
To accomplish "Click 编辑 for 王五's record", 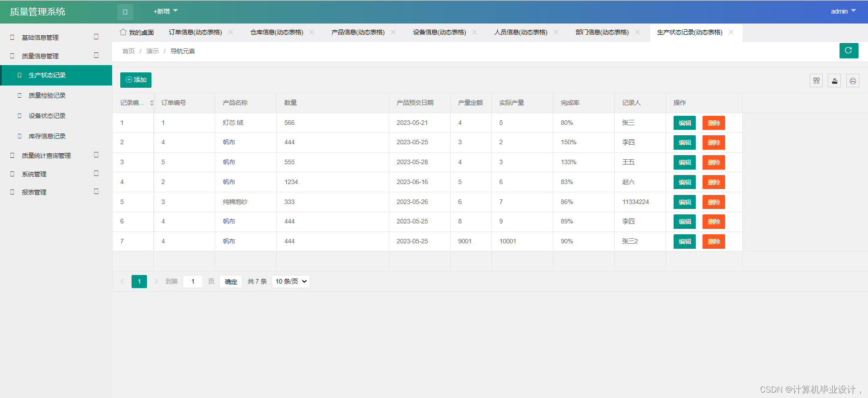I will (x=684, y=162).
